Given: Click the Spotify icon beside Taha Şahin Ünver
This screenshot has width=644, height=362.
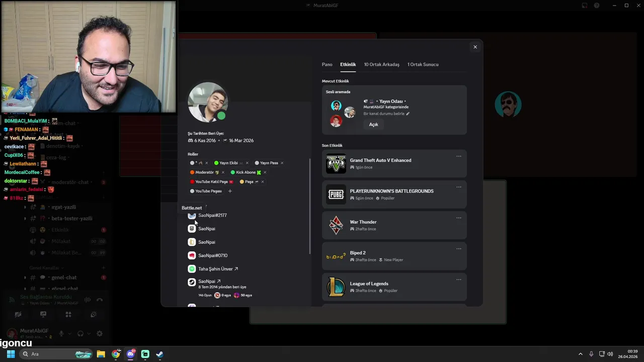Looking at the screenshot, I should click(192, 269).
